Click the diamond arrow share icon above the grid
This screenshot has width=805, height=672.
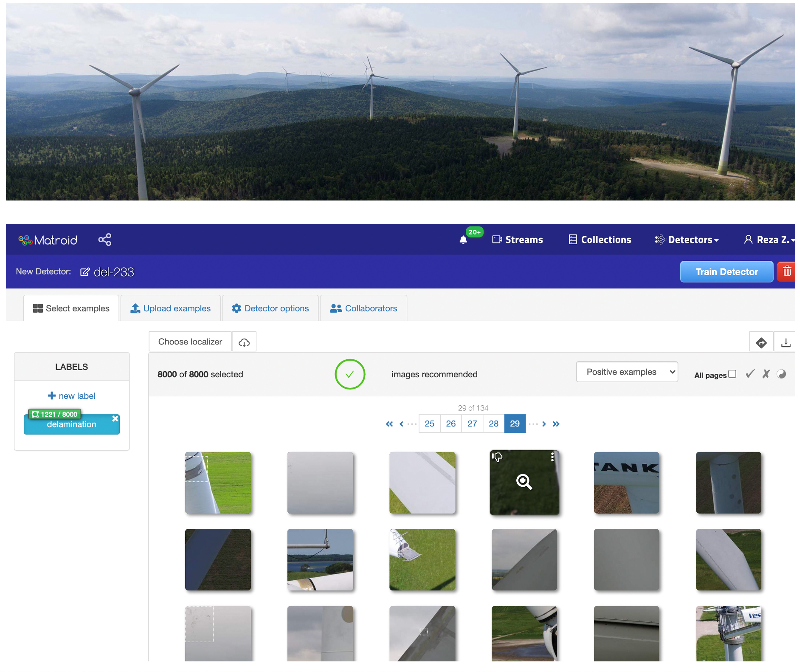pos(761,342)
